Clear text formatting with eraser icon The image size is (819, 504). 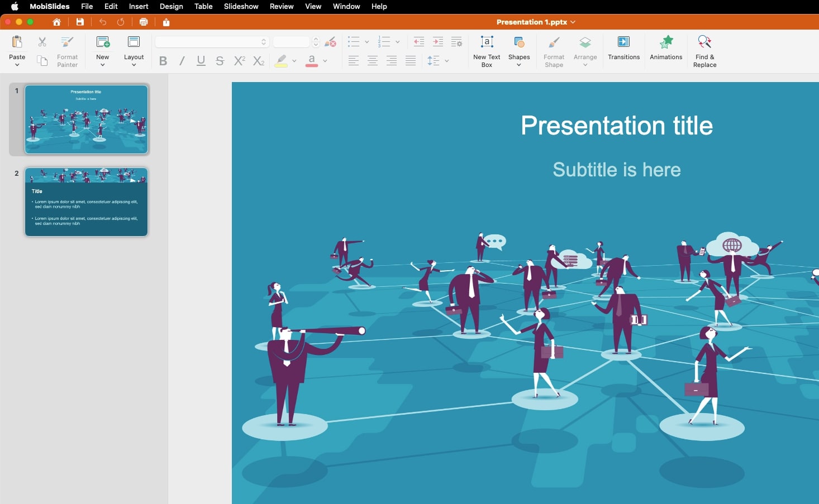tap(330, 42)
